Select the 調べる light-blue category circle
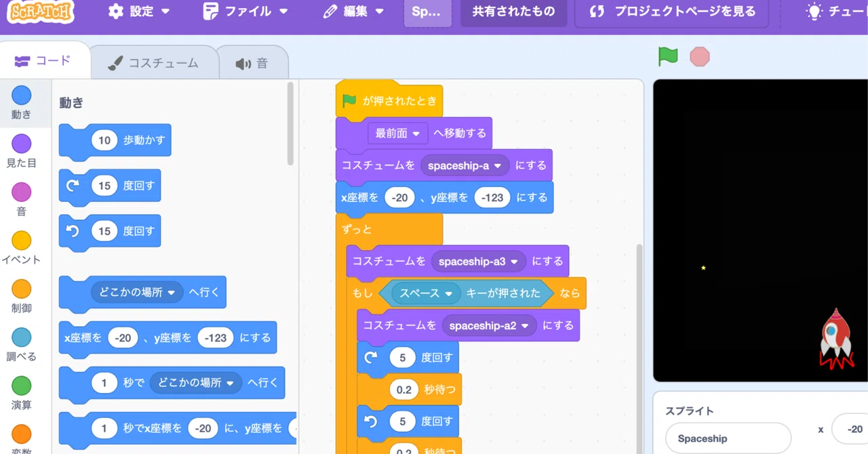 pyautogui.click(x=22, y=337)
